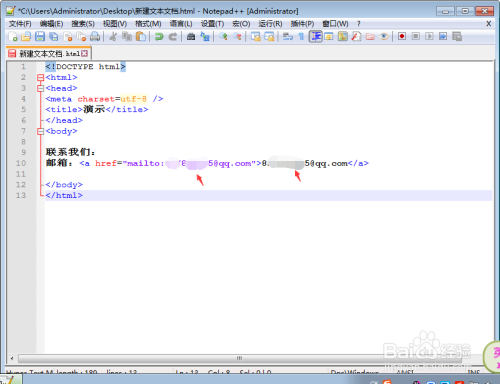Viewport: 500px width, 384px height.
Task: Collapse the <html> fold marker on line 2
Action: coord(41,78)
